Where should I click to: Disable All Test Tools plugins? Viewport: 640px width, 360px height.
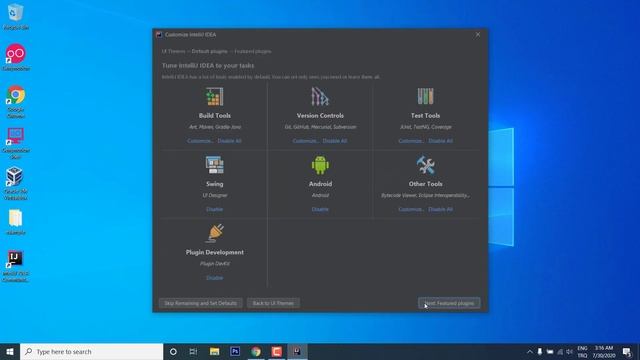[440, 141]
